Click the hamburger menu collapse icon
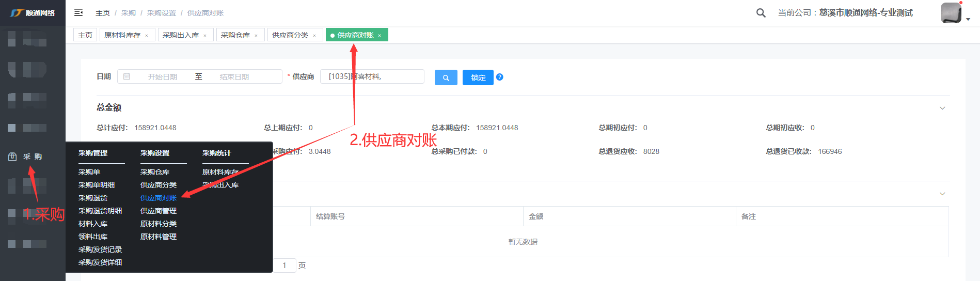The height and width of the screenshot is (281, 980). [78, 12]
